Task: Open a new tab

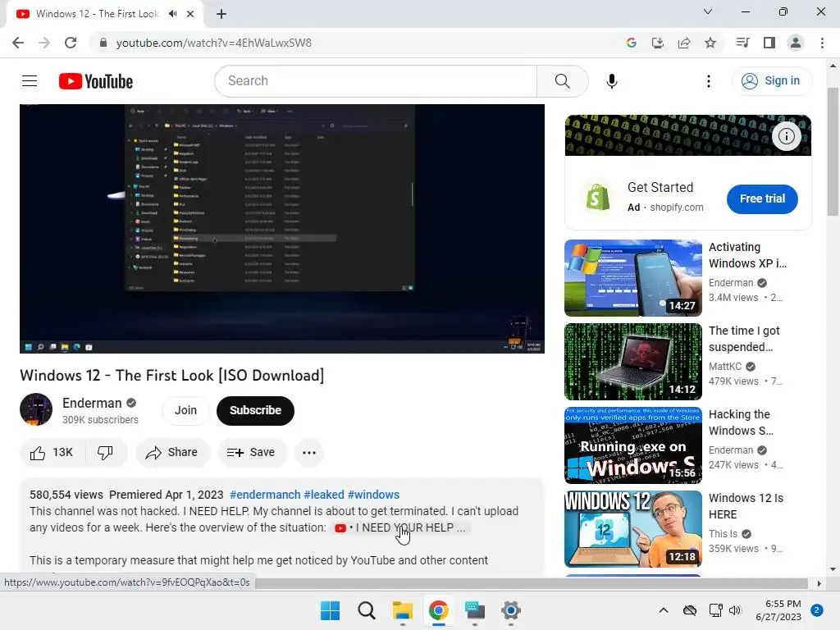Action: click(x=221, y=14)
